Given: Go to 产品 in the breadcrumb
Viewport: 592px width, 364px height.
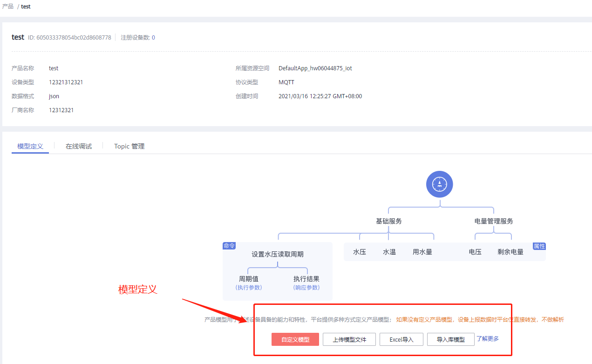Looking at the screenshot, I should pos(8,7).
